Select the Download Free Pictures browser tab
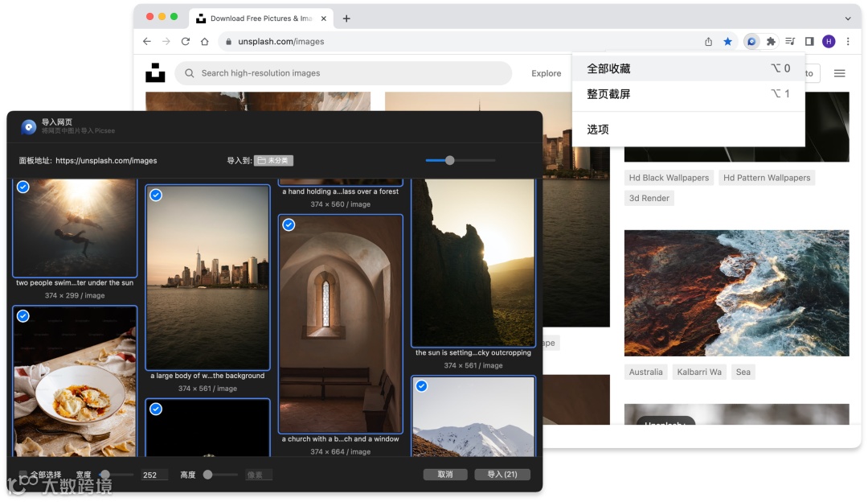Screen dimensions: 868x502 pos(261,19)
